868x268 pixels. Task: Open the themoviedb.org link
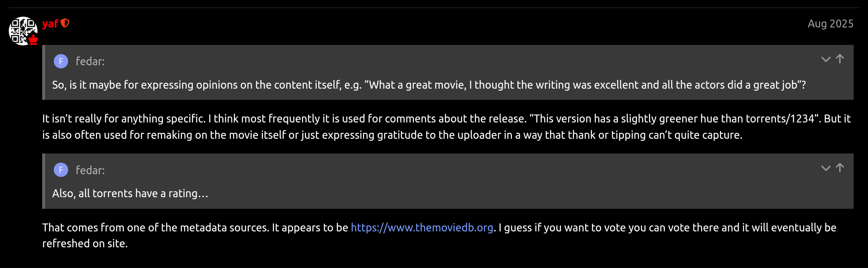[422, 227]
